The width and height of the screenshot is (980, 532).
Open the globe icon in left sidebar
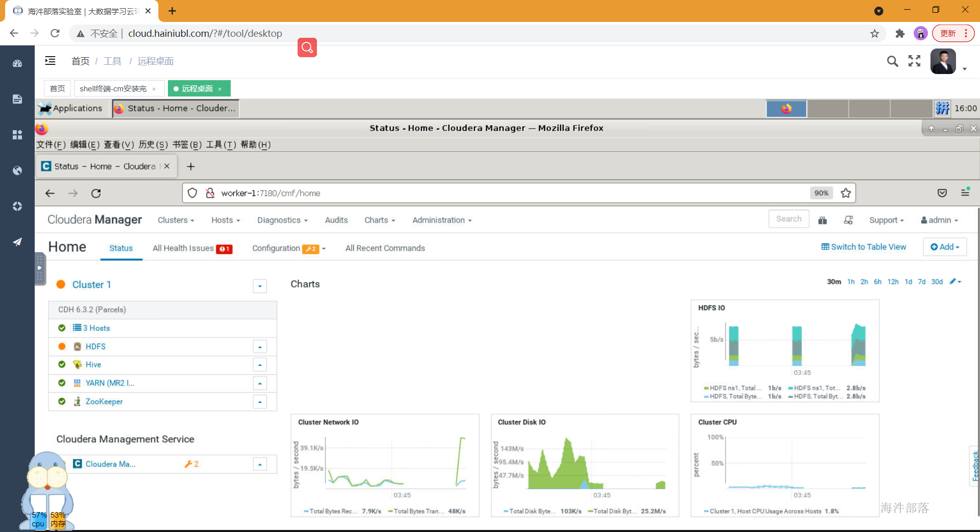(17, 171)
